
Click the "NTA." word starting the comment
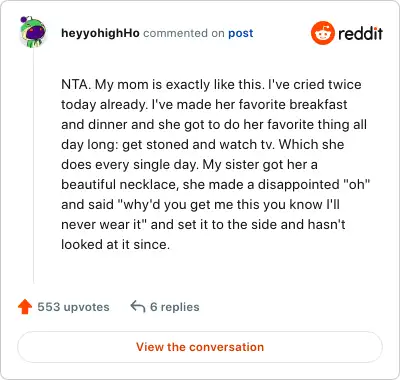[76, 84]
